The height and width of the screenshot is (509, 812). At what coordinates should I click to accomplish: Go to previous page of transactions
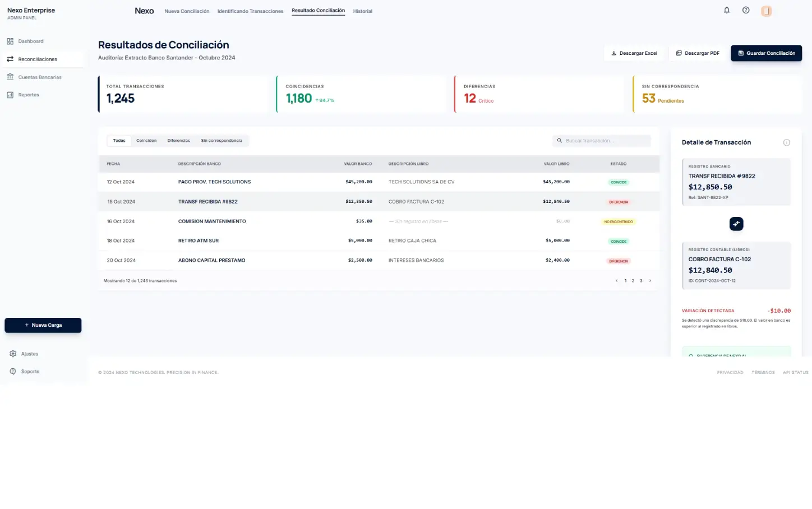click(x=617, y=281)
